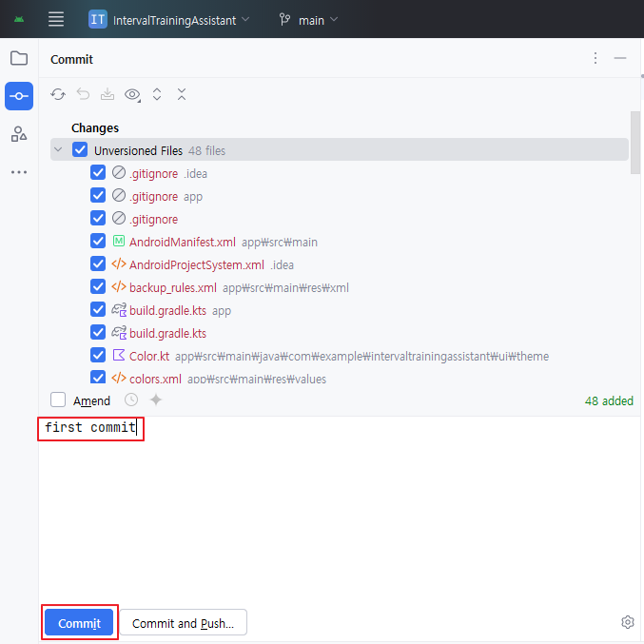This screenshot has height=644, width=644.
Task: Select AndroidProjectSystem.xml file name
Action: [197, 264]
